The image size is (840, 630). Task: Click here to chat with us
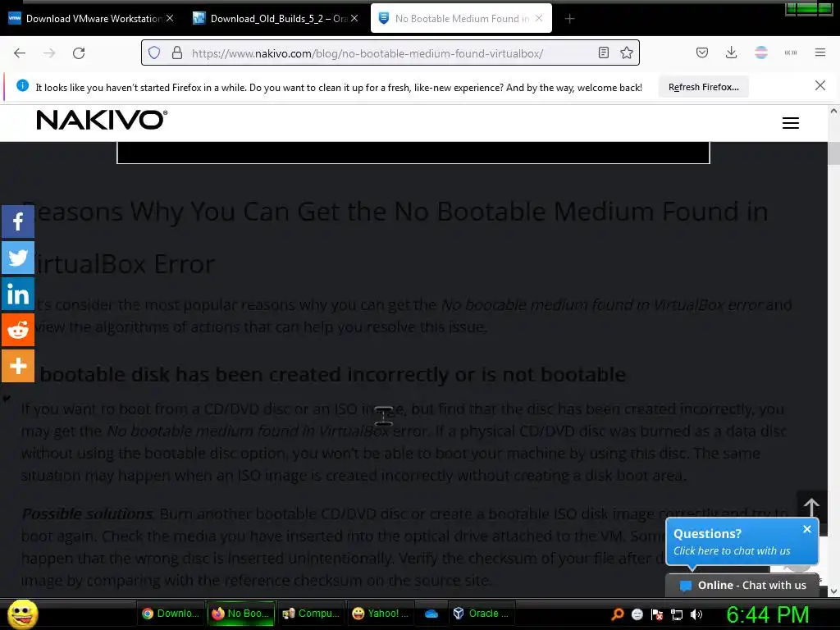[731, 550]
